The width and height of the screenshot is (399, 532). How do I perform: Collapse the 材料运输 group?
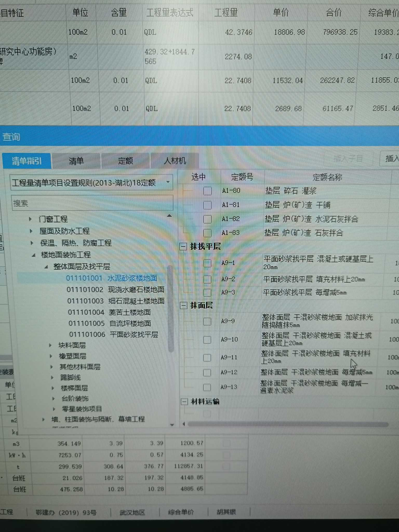pos(184,402)
